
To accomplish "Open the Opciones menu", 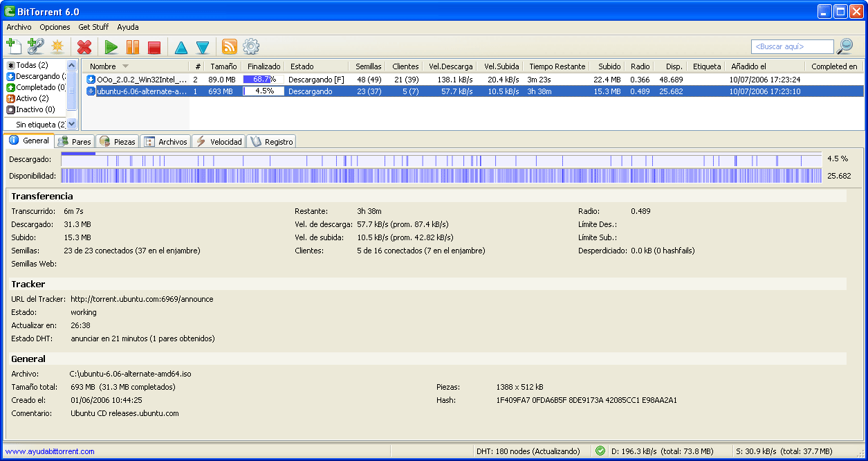I will click(x=55, y=27).
